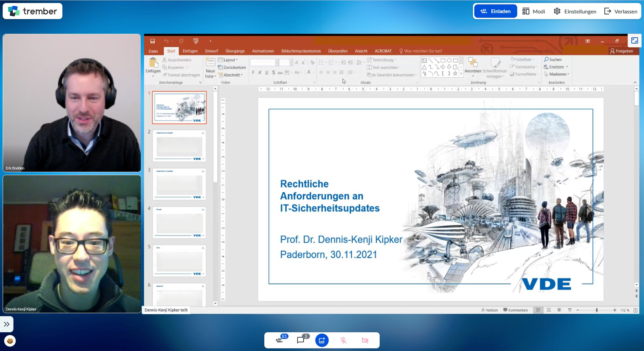Image resolution: width=644 pixels, height=351 pixels.
Task: Click the Notizen button in status bar
Action: pyautogui.click(x=489, y=310)
